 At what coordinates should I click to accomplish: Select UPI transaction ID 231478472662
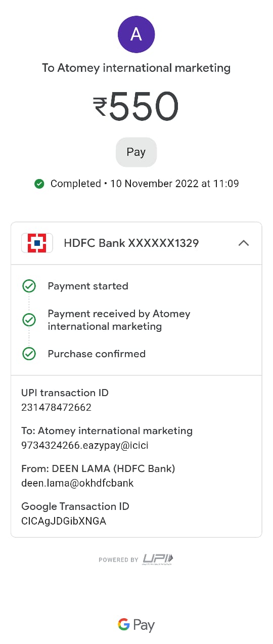point(56,407)
